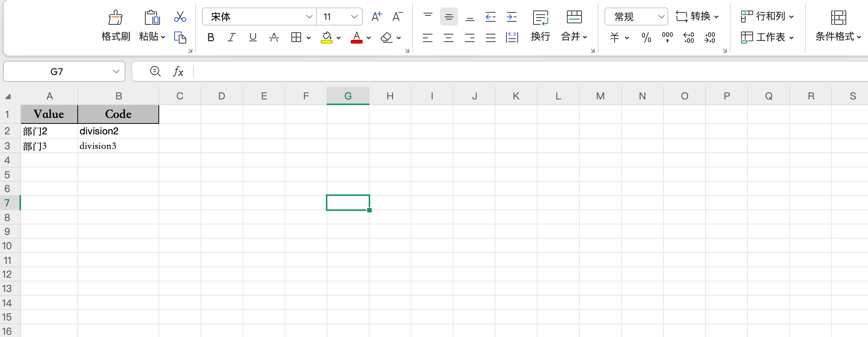Open the Rows and Columns menu

click(767, 17)
